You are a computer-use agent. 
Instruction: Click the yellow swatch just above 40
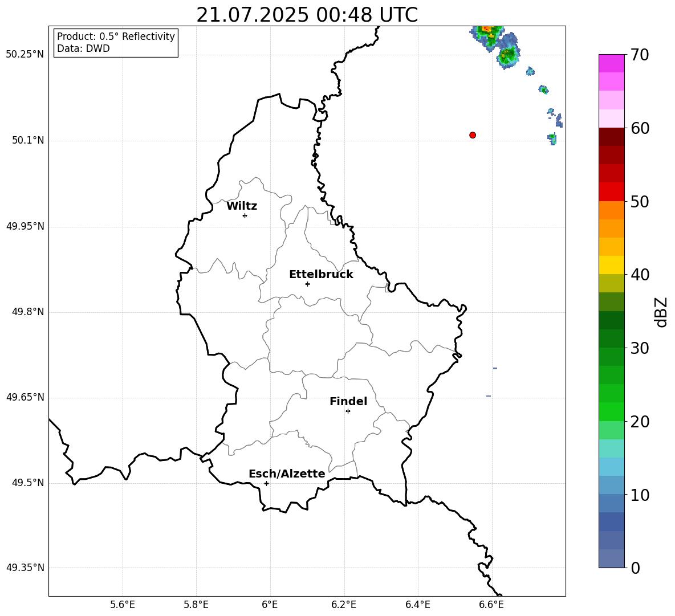point(611,265)
